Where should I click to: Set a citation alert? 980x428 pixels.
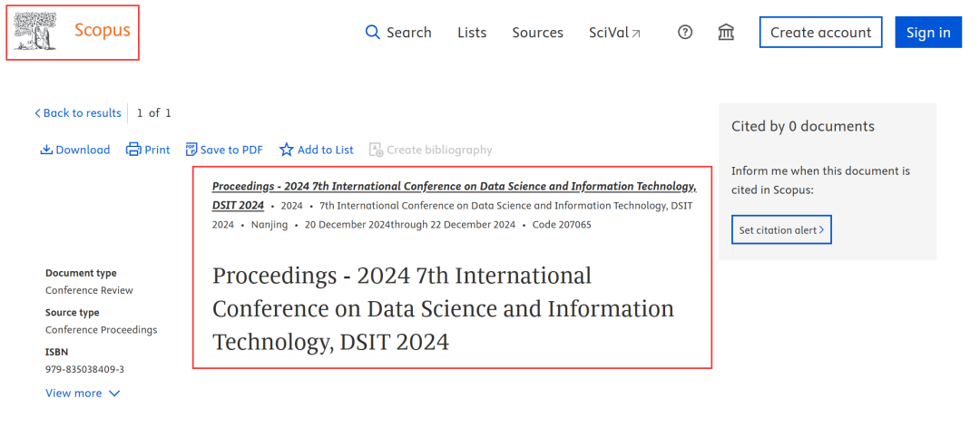[x=781, y=230]
